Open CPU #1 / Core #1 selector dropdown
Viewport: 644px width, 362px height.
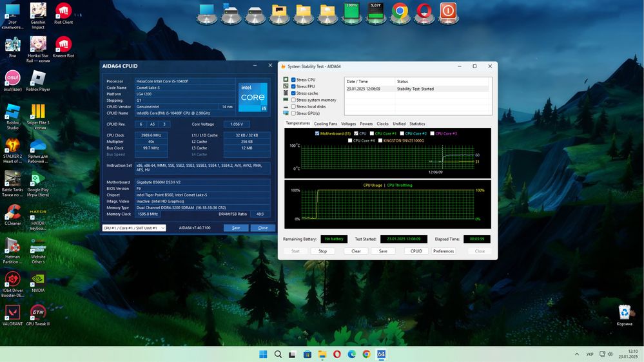click(x=134, y=228)
